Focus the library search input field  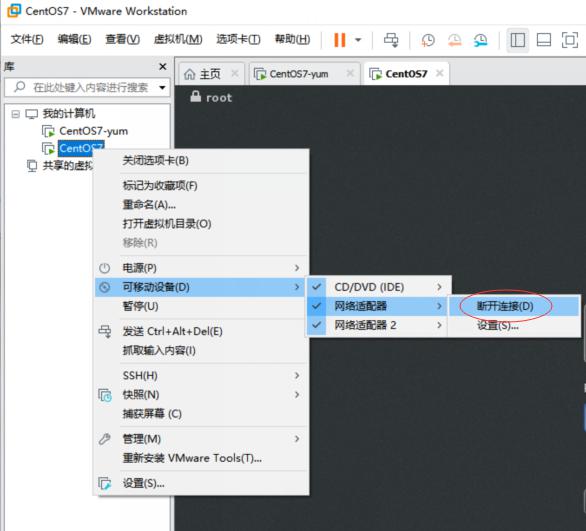(x=87, y=87)
